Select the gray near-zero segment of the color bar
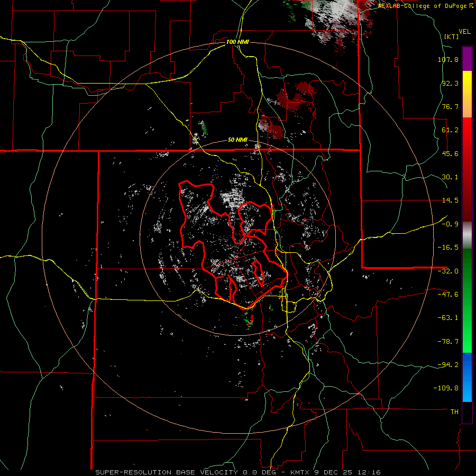The height and width of the screenshot is (476, 476). [467, 234]
